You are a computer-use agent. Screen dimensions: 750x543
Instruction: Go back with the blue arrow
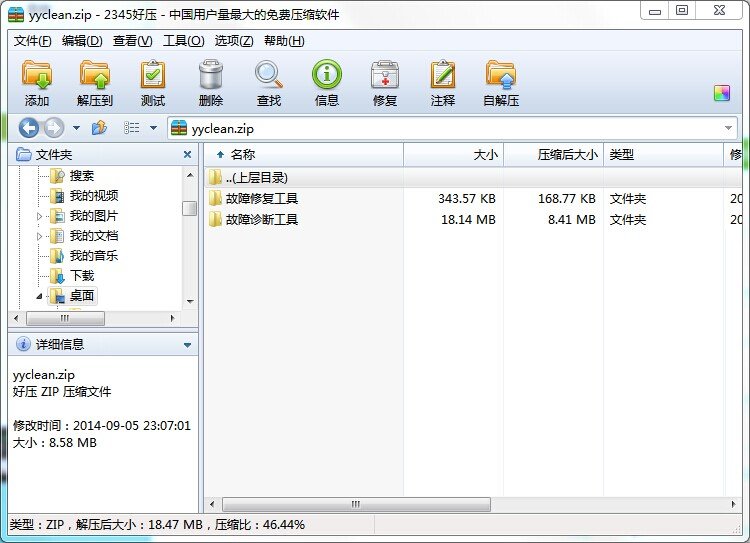click(x=29, y=128)
